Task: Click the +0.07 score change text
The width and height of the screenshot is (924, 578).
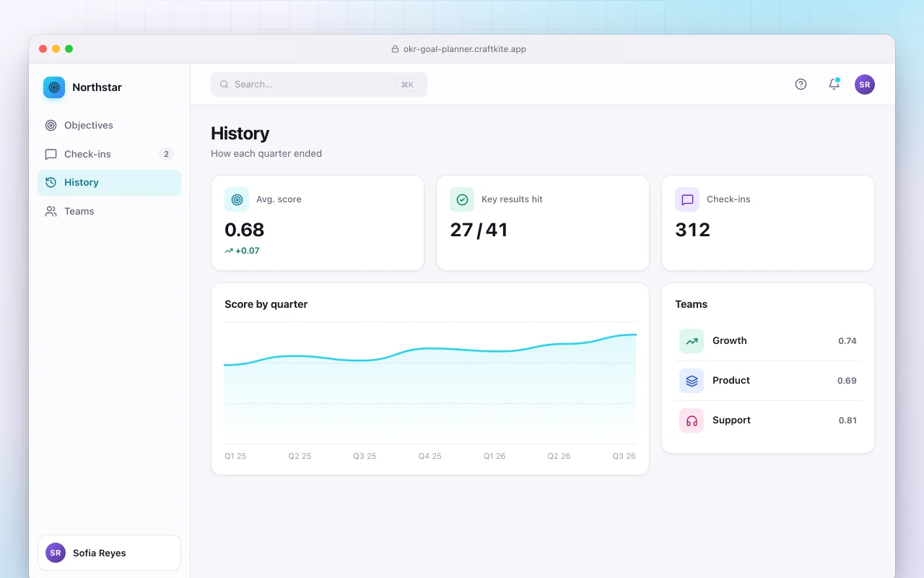Action: coord(247,251)
